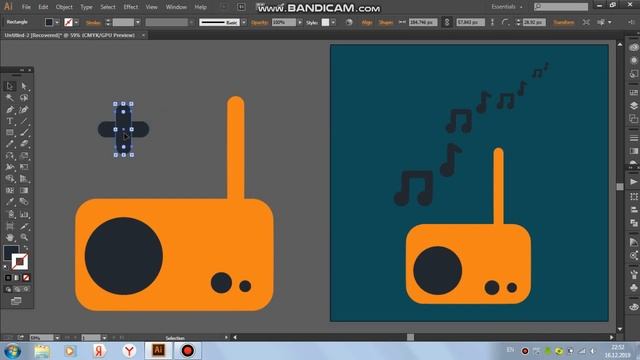Select the Line Segment tool
The image size is (640, 360).
(24, 121)
